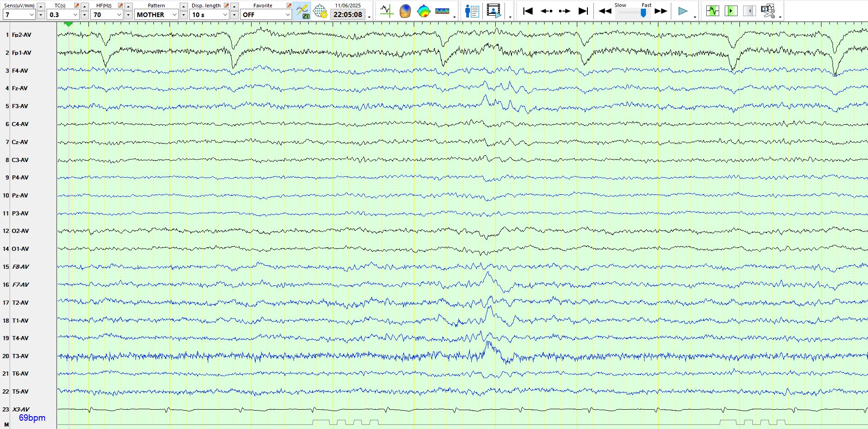Select channel label Fz-AV
Screen dimensions: 868x429
20,88
